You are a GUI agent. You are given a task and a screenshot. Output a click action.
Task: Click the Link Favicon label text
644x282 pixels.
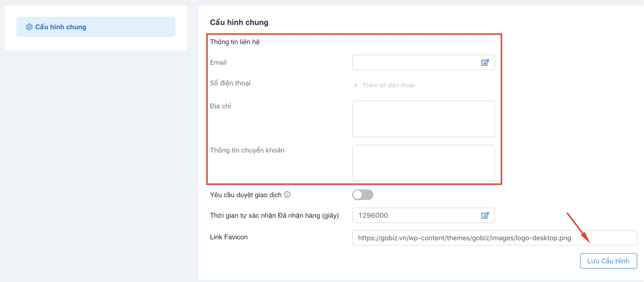tap(228, 237)
